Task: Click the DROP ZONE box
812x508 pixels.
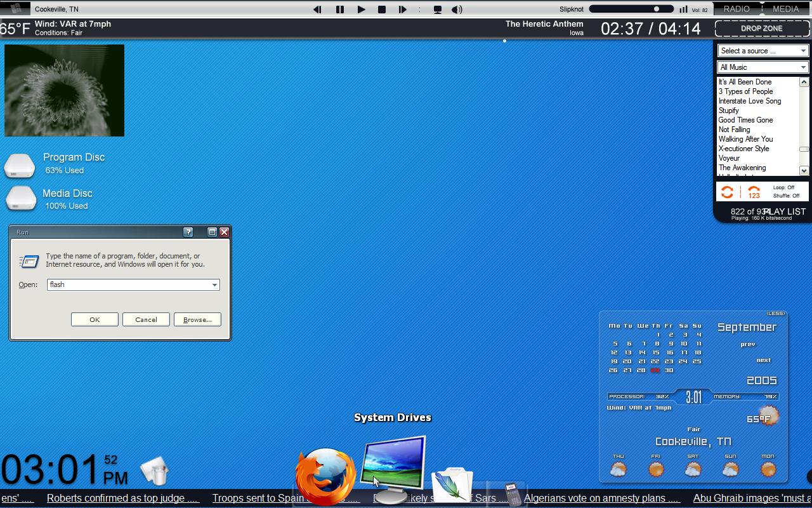Action: click(762, 29)
